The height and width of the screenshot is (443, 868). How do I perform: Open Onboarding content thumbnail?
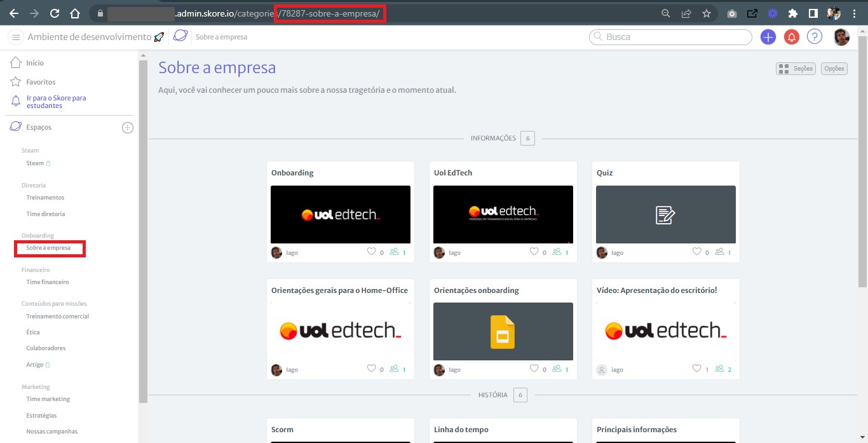point(341,214)
